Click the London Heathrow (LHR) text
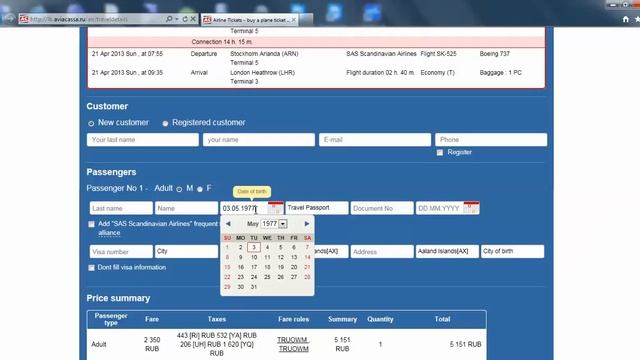Screen dimensions: 640x360 click(262, 72)
